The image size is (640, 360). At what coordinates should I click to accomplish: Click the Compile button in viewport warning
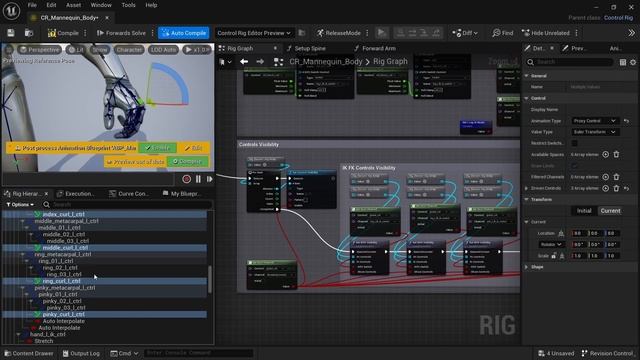tap(188, 162)
